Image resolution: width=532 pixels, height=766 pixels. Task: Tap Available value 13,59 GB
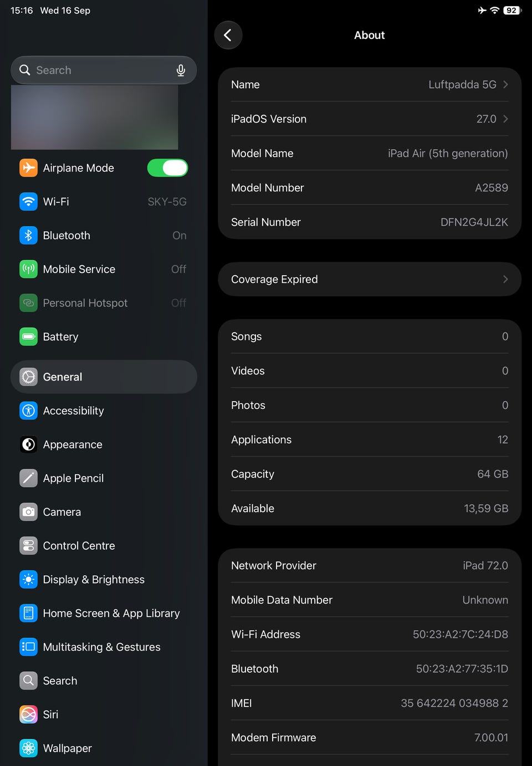[x=486, y=508]
